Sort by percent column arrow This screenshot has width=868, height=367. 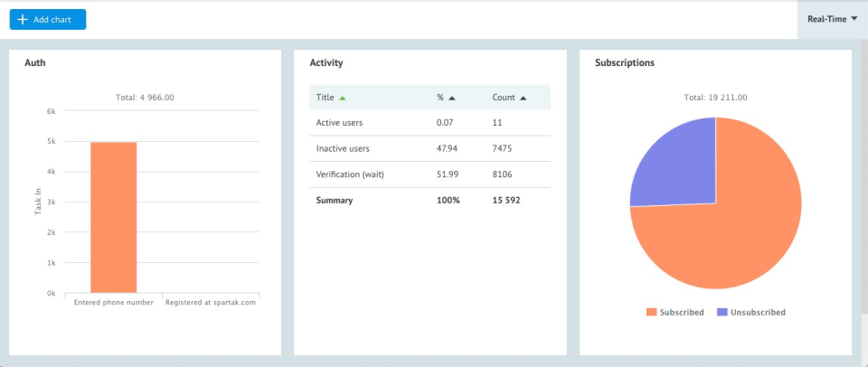click(452, 98)
